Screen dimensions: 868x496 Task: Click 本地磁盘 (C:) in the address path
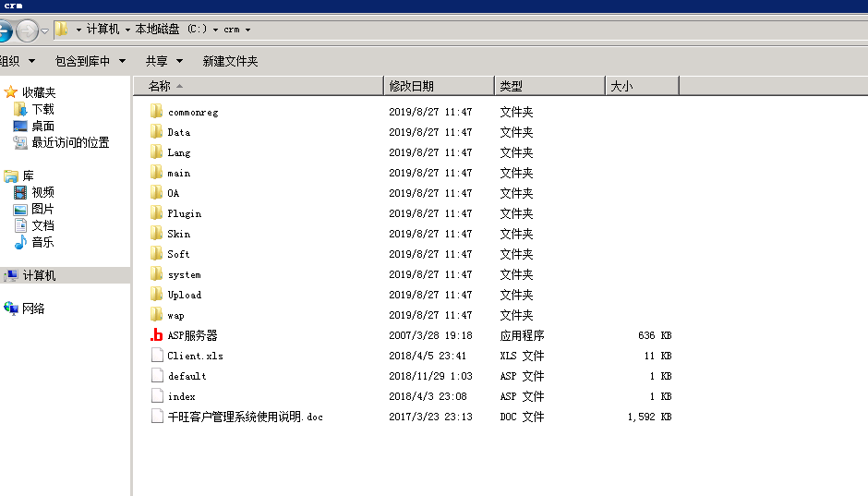171,29
